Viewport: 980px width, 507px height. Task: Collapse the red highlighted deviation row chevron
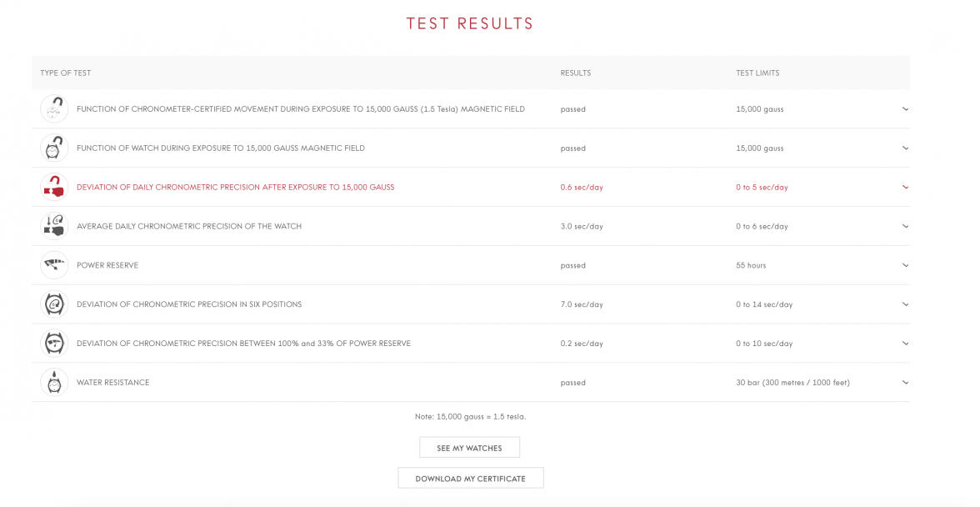point(905,188)
